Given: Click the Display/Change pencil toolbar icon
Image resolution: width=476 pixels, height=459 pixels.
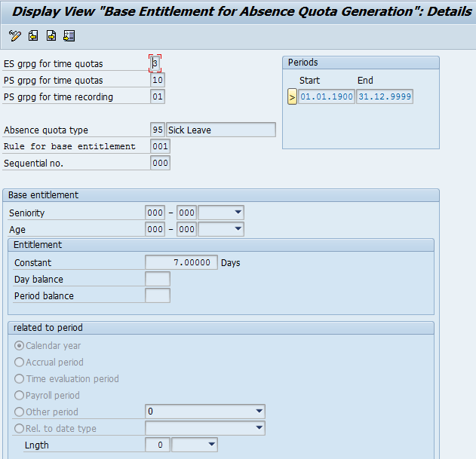Looking at the screenshot, I should (x=15, y=36).
